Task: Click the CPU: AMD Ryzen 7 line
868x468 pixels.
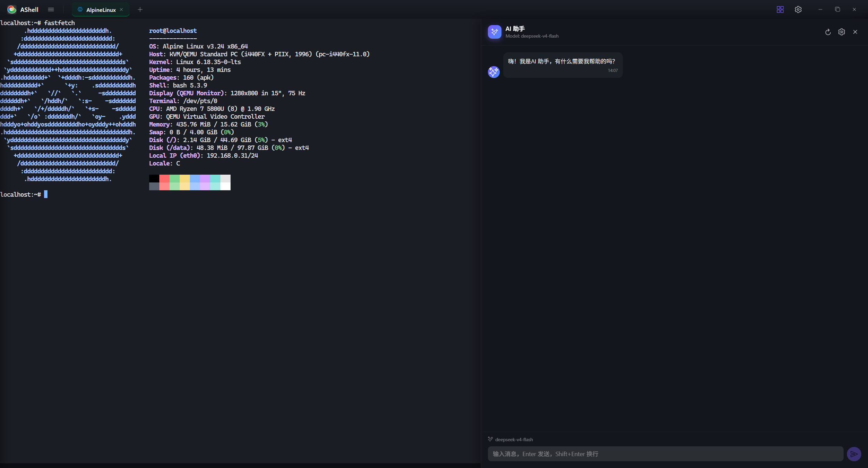Action: [212, 109]
